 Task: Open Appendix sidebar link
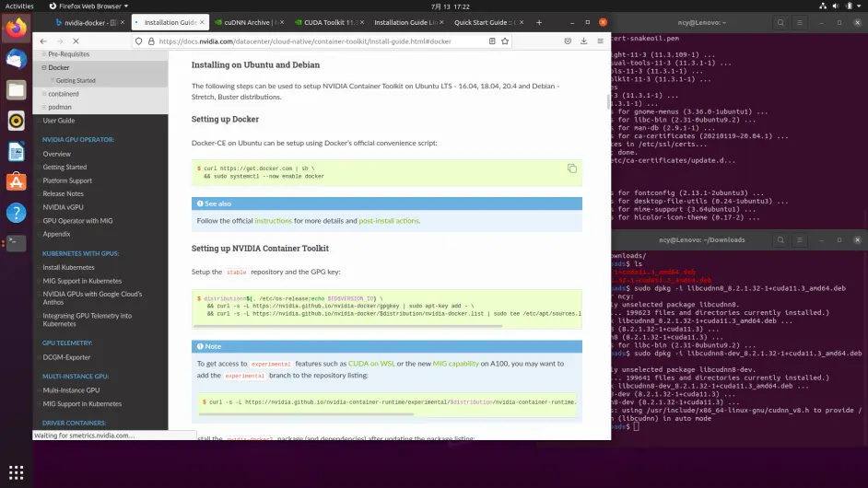coord(56,235)
